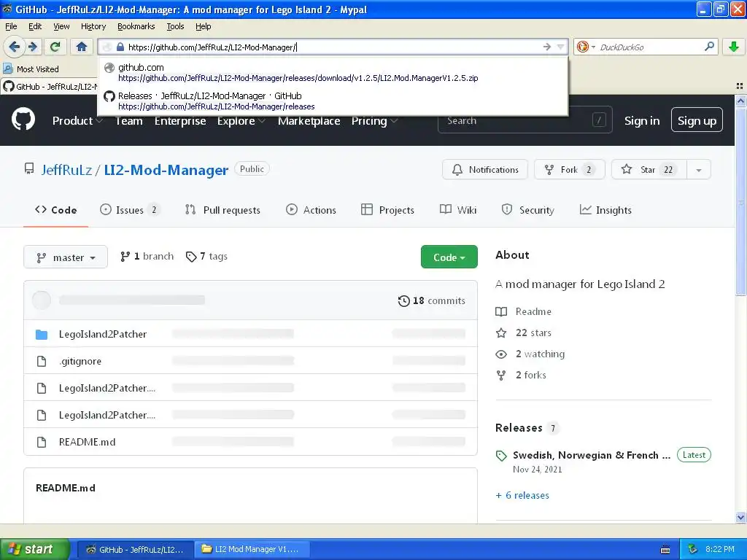Open the .gitignore file
This screenshot has width=747, height=560.
(80, 362)
